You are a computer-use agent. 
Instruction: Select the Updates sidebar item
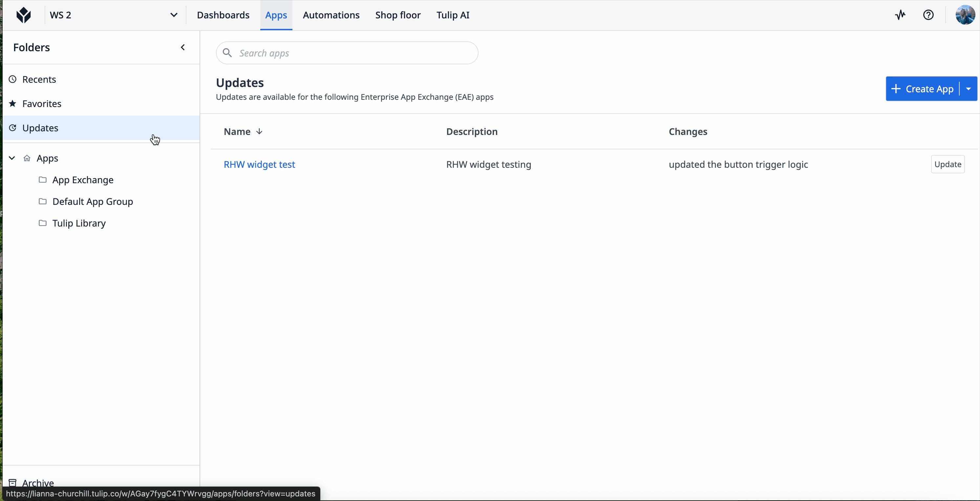tap(101, 128)
